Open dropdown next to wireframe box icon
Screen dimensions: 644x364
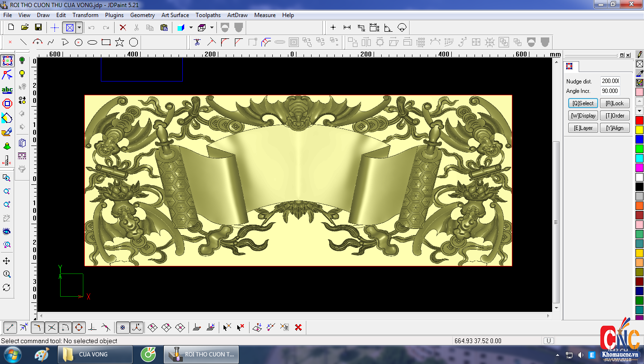point(212,27)
